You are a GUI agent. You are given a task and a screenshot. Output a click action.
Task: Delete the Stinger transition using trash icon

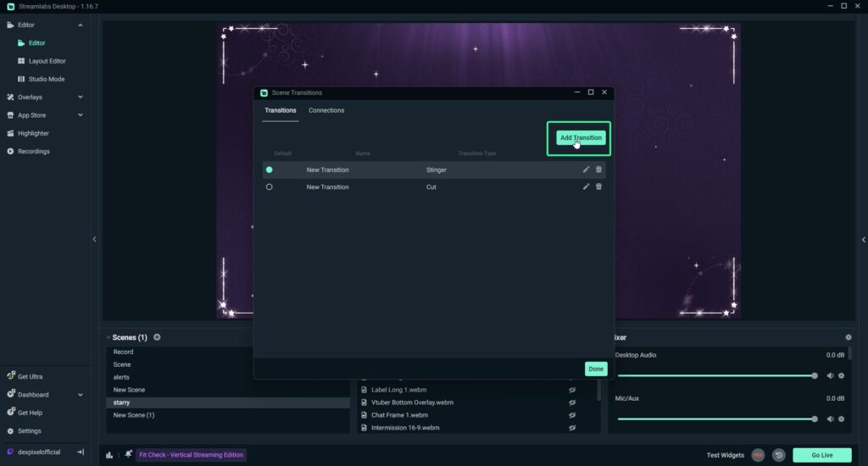(598, 169)
